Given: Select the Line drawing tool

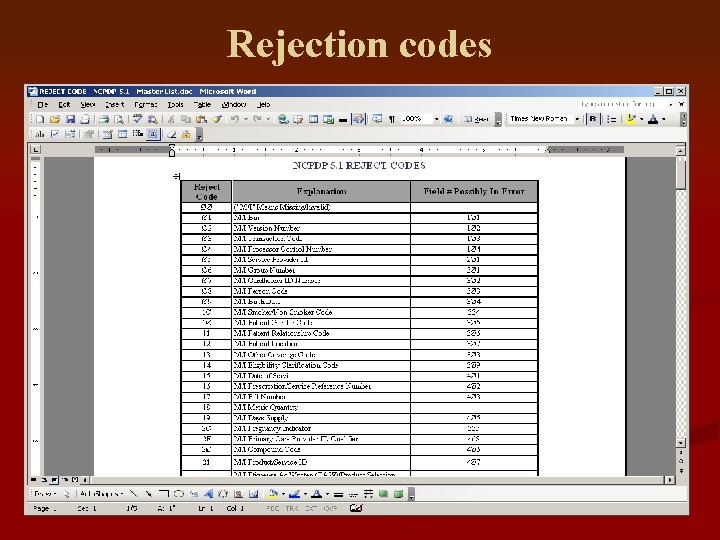Looking at the screenshot, I should (133, 494).
